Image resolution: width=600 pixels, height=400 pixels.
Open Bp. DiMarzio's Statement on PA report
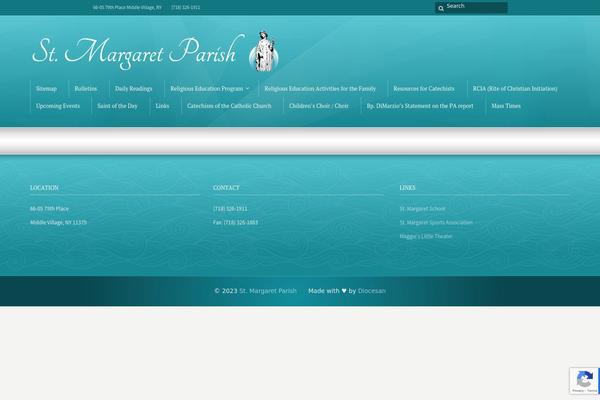(420, 106)
